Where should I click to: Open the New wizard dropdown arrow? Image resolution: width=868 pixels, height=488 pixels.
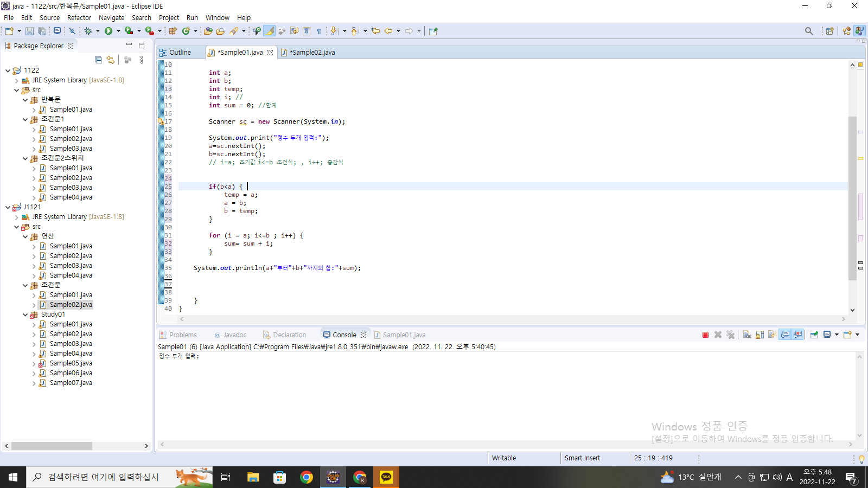click(x=19, y=31)
